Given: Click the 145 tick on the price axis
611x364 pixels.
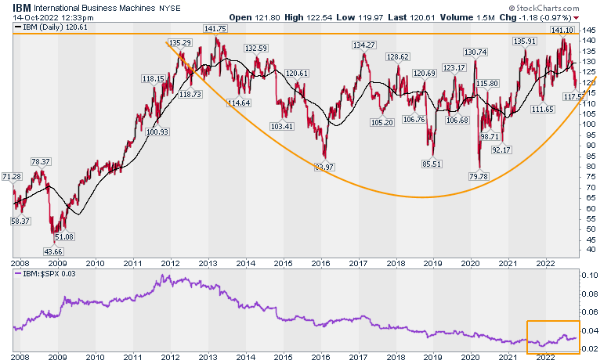Looking at the screenshot, I should pyautogui.click(x=589, y=30).
